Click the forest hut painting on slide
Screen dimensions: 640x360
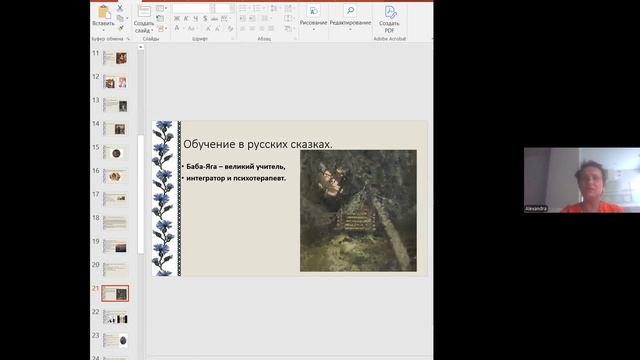pyautogui.click(x=358, y=211)
